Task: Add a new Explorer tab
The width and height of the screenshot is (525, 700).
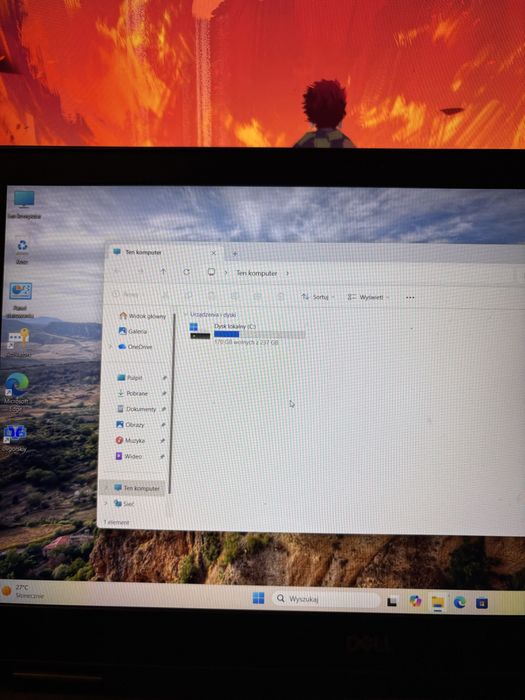Action: click(x=235, y=253)
